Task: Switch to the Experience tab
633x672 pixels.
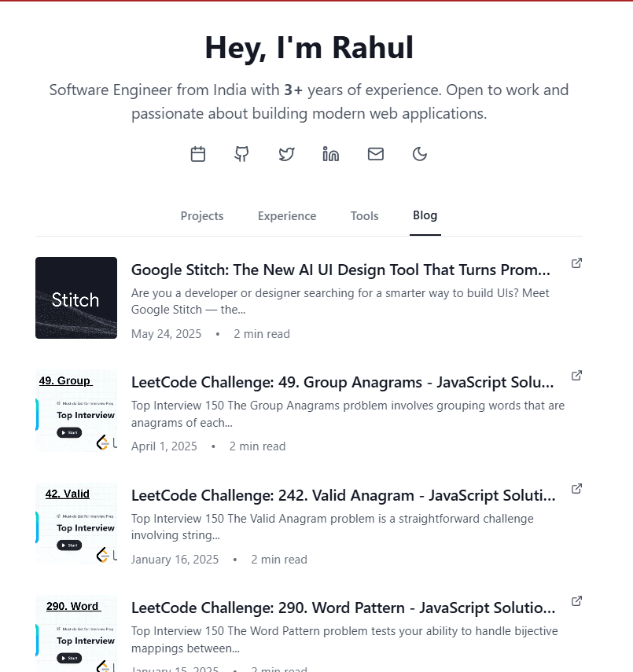Action: coord(287,216)
